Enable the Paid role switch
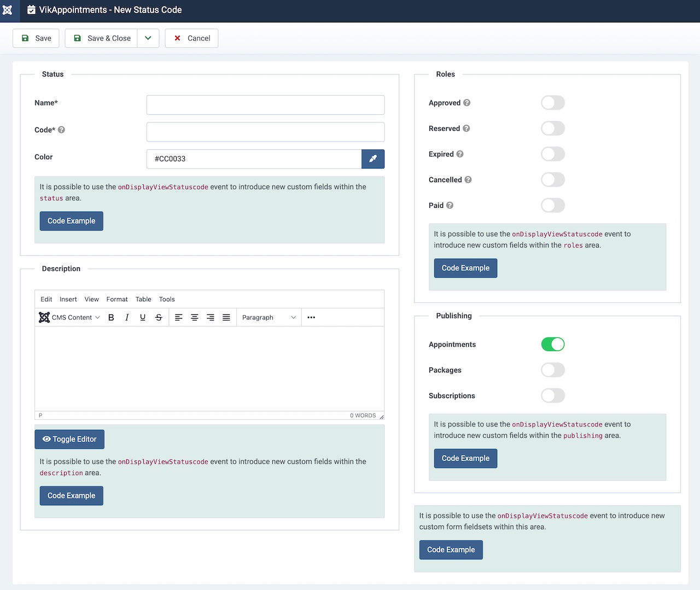This screenshot has width=700, height=590. coord(553,206)
